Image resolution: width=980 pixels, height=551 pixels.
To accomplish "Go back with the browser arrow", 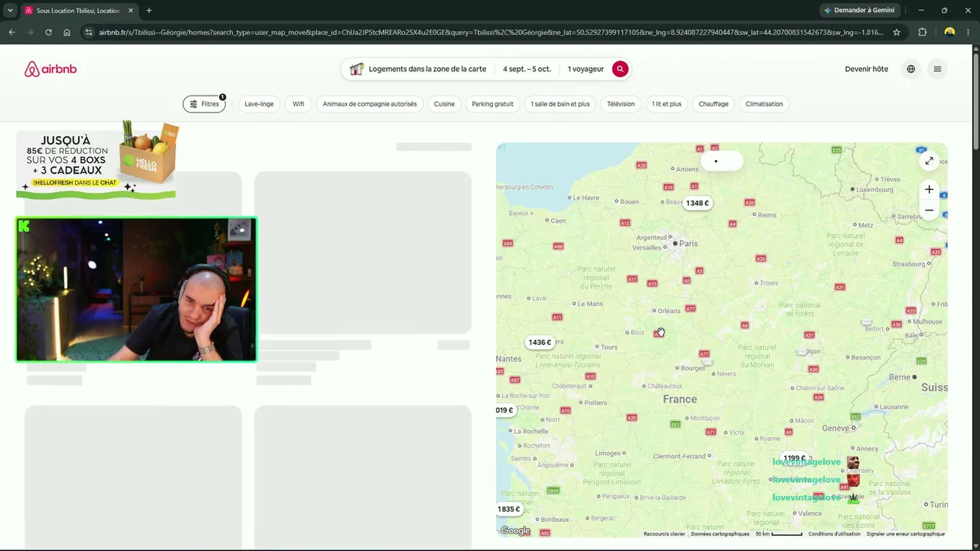I will coord(11,32).
